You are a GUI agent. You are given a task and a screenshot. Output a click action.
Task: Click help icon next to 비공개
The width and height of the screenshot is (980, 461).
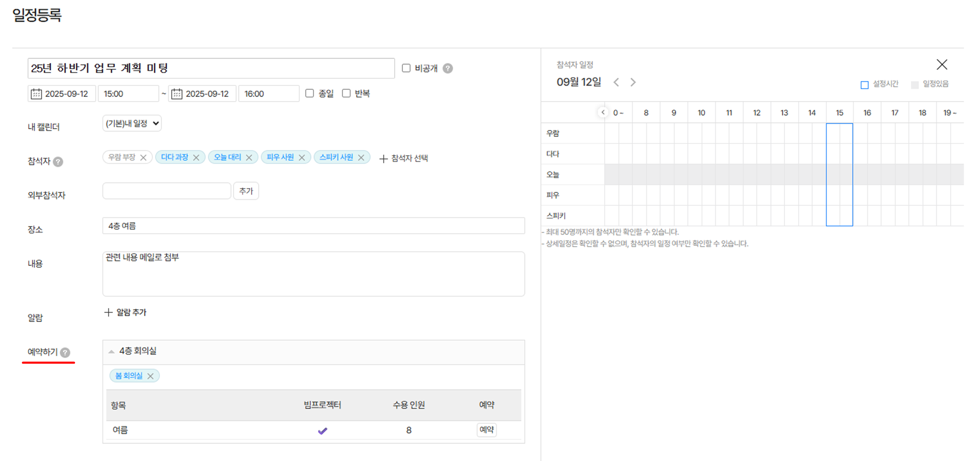click(x=448, y=68)
